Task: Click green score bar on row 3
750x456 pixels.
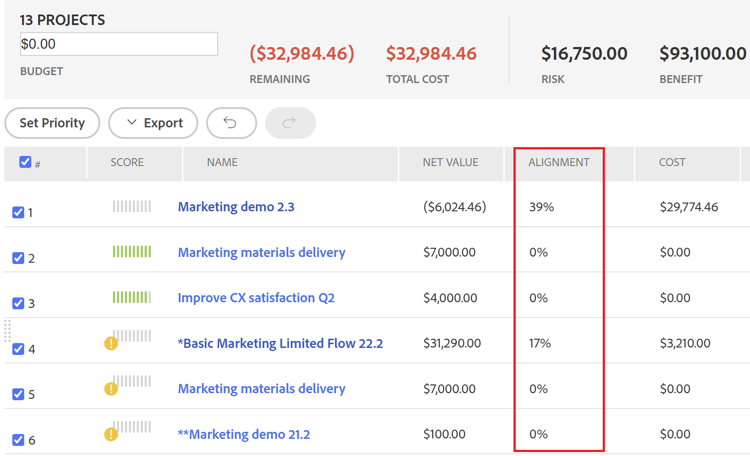Action: [x=132, y=297]
